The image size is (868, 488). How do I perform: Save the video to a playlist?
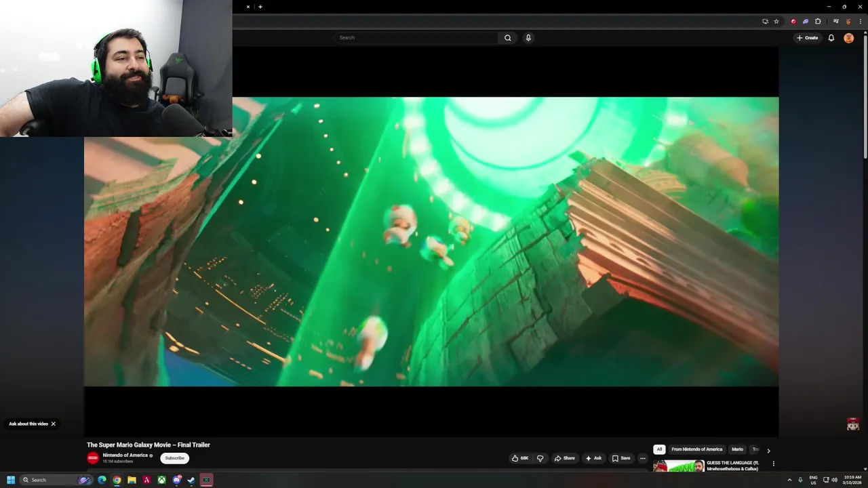click(x=621, y=458)
